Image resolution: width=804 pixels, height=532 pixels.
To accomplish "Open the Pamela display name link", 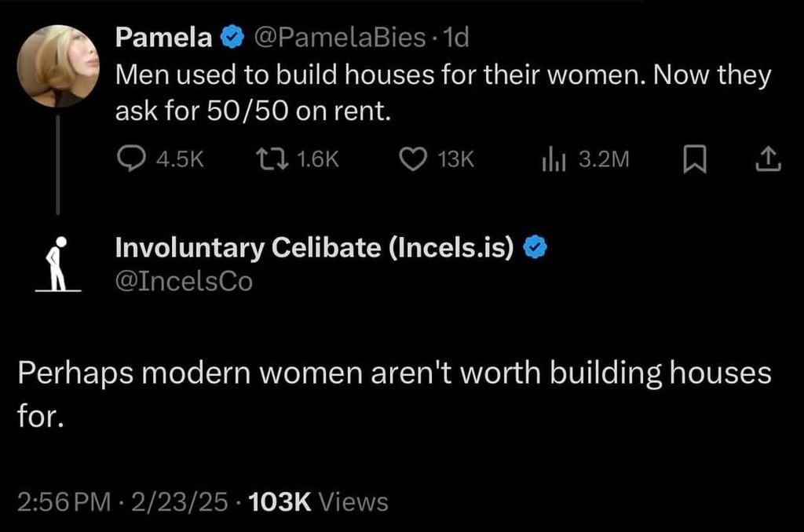I will point(163,36).
